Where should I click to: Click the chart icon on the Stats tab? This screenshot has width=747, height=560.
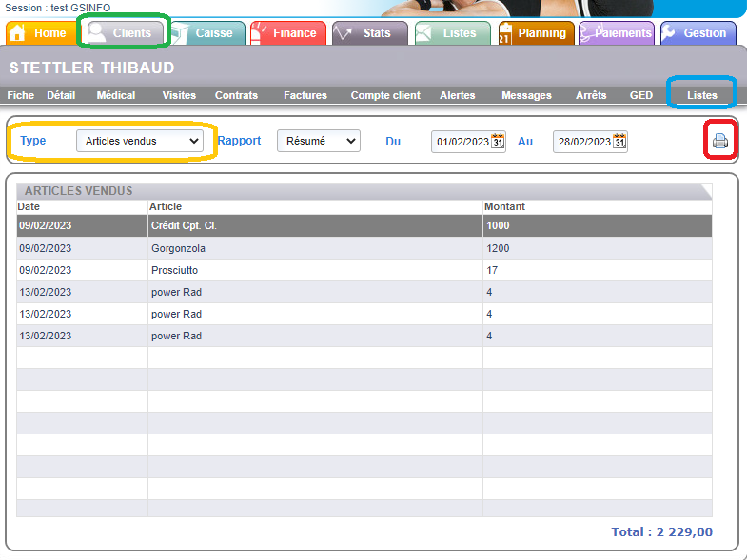(343, 33)
